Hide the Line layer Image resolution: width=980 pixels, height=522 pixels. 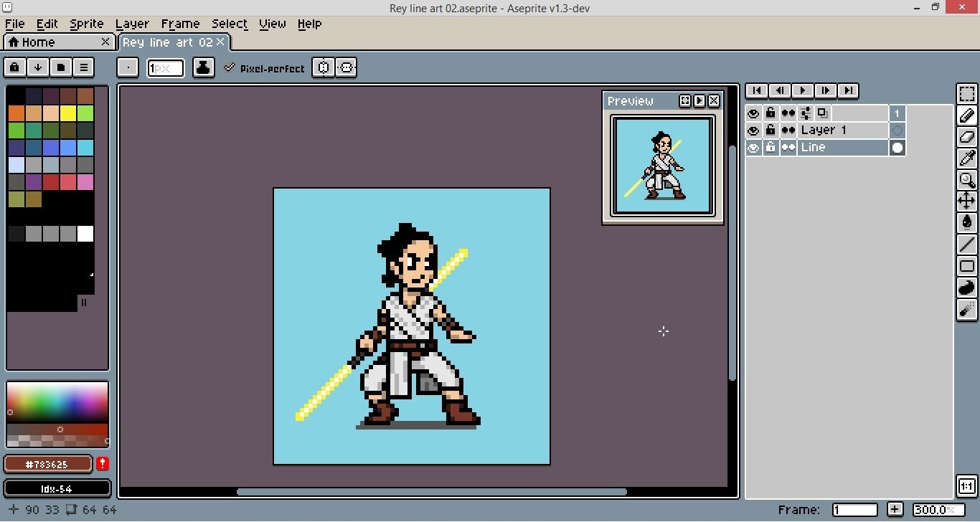coord(753,148)
